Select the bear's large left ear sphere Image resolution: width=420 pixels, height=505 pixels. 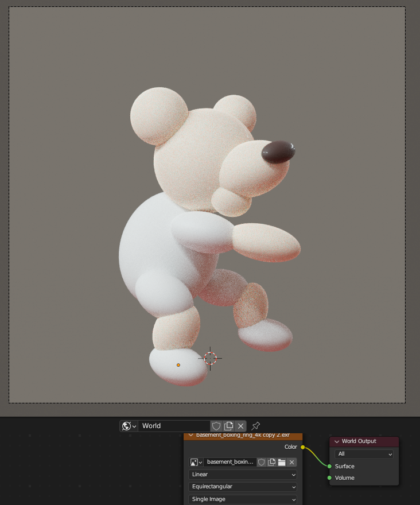tap(158, 115)
